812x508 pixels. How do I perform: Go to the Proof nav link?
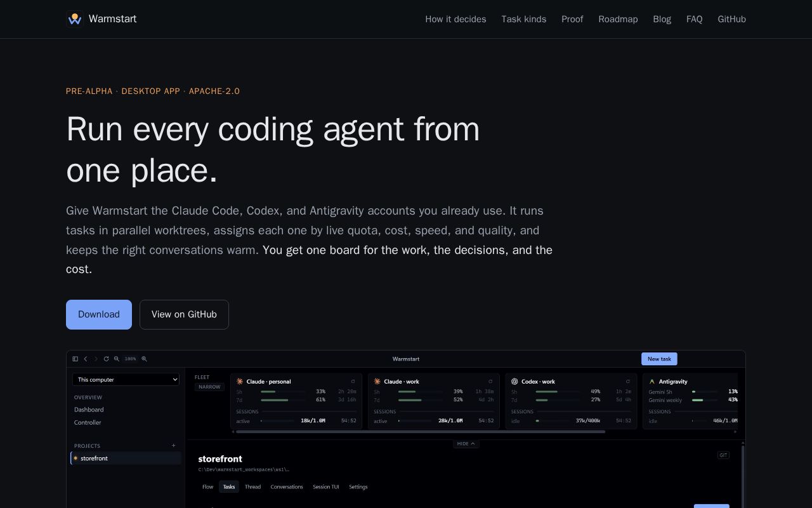(572, 19)
